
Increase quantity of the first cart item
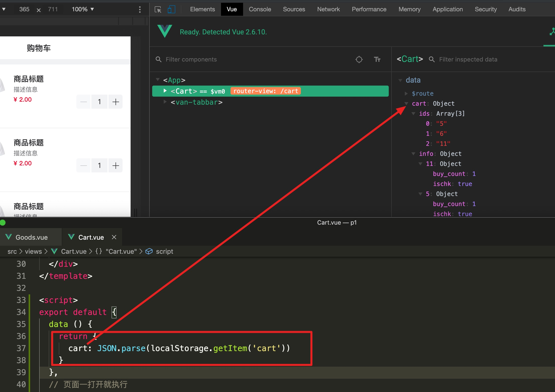(x=116, y=102)
